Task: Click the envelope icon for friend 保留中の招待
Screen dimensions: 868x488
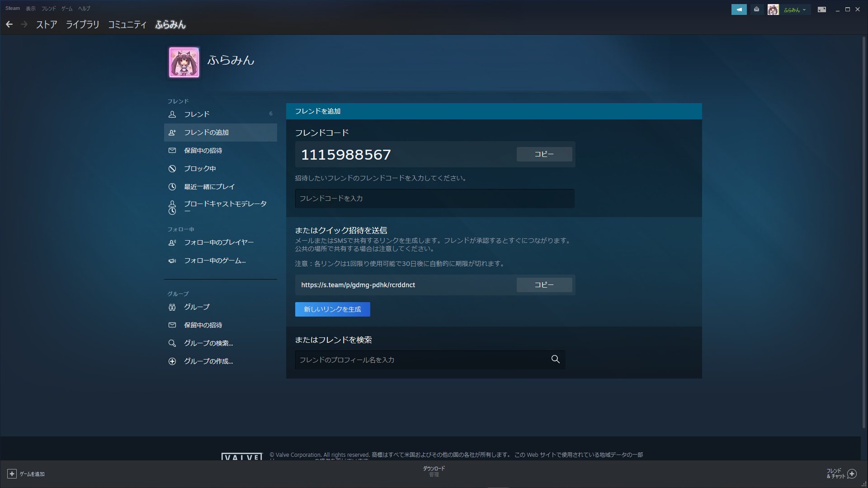Action: pos(172,151)
